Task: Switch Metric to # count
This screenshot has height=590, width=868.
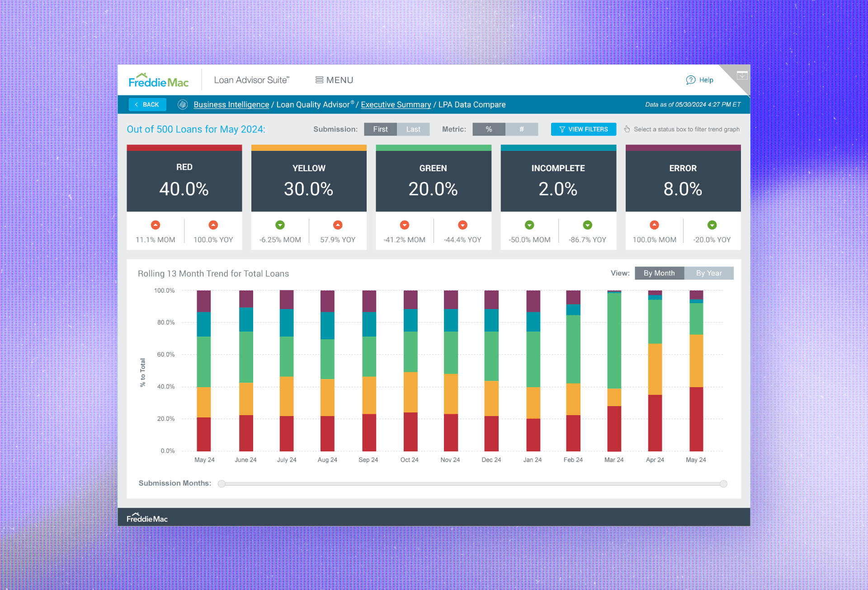Action: pyautogui.click(x=522, y=129)
